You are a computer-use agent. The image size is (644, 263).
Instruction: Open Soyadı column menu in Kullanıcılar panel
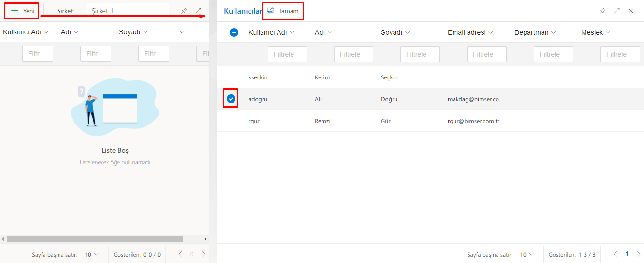[x=407, y=32]
